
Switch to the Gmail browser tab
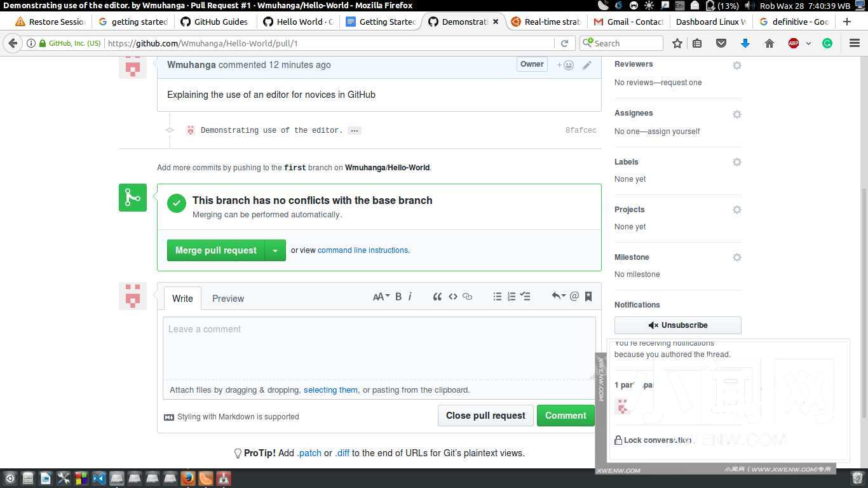click(x=628, y=22)
